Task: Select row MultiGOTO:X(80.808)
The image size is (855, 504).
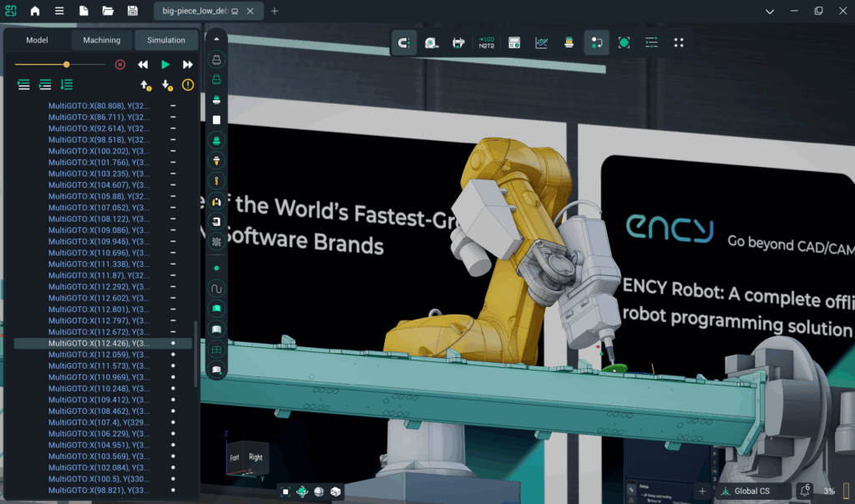Action: point(103,106)
